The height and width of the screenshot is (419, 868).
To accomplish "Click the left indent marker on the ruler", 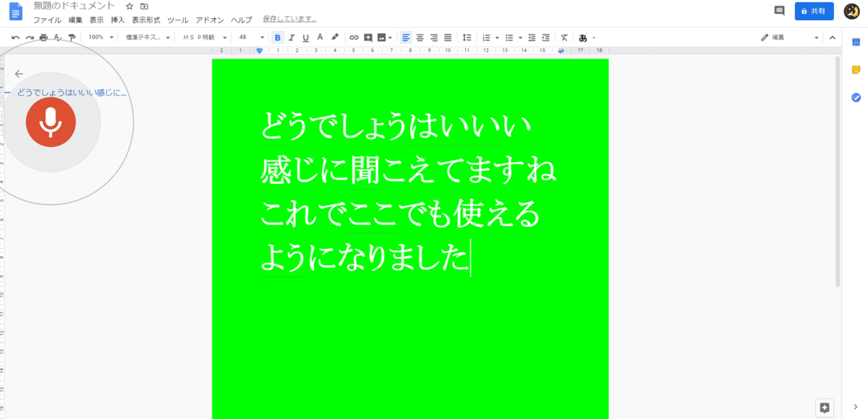I will [x=260, y=51].
